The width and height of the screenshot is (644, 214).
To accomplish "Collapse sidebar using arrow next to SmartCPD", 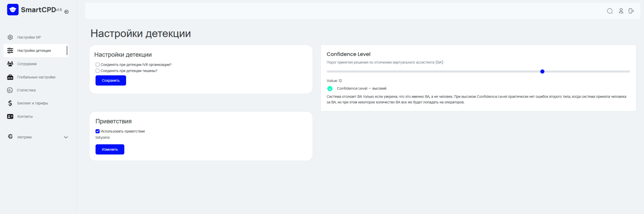I will tap(66, 12).
